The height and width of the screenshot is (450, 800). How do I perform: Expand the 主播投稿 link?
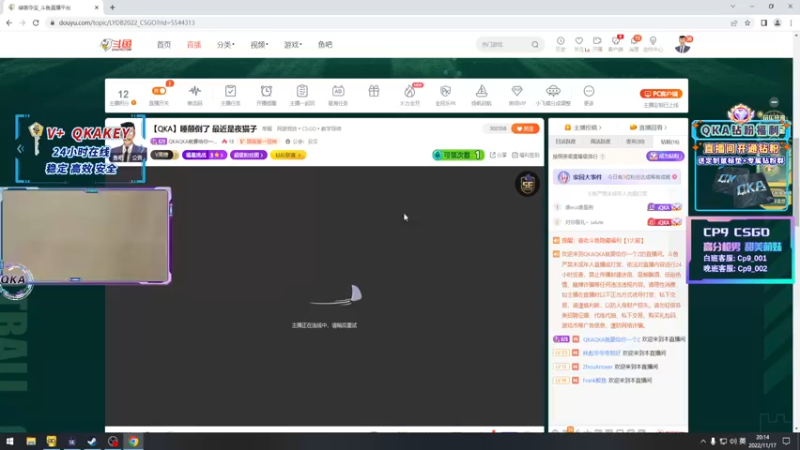pyautogui.click(x=583, y=128)
